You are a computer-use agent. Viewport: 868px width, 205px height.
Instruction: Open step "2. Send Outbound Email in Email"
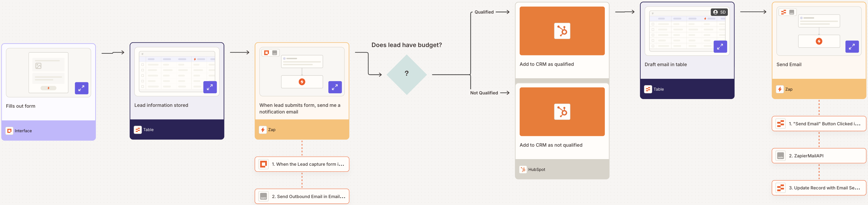(302, 196)
